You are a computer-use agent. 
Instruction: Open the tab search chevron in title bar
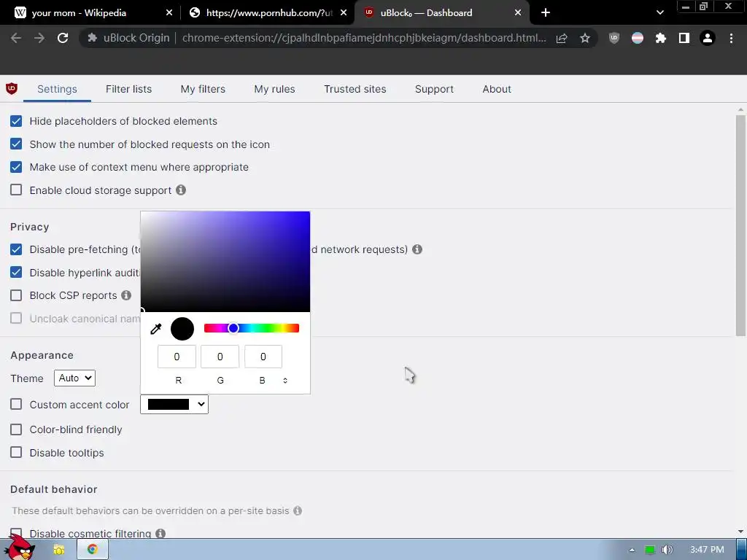[x=659, y=13]
